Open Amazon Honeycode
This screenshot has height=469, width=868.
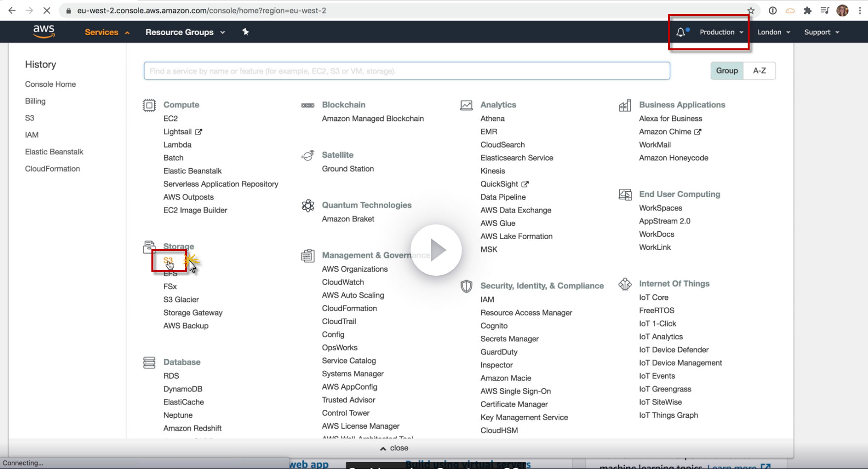click(674, 158)
